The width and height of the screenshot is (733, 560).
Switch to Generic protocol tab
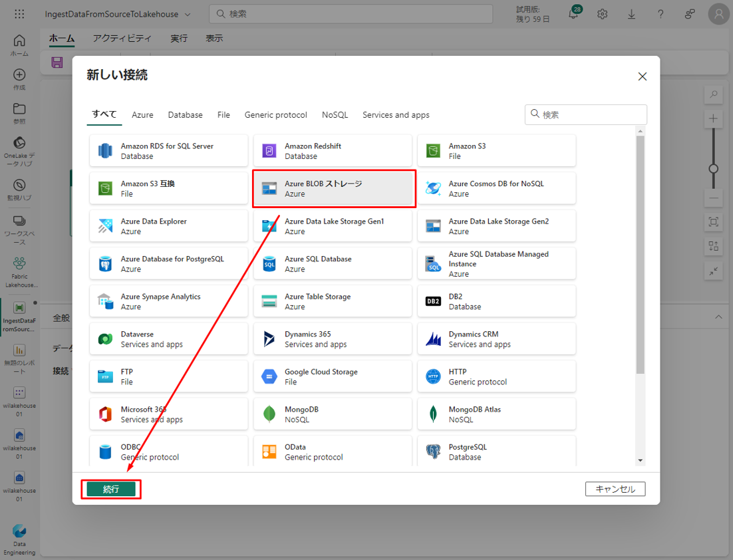pyautogui.click(x=275, y=115)
